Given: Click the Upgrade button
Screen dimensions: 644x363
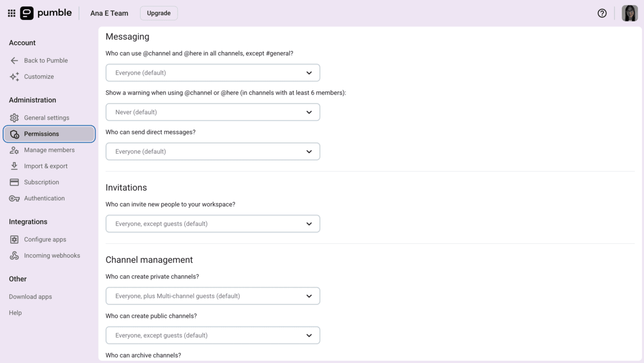Looking at the screenshot, I should pos(158,13).
